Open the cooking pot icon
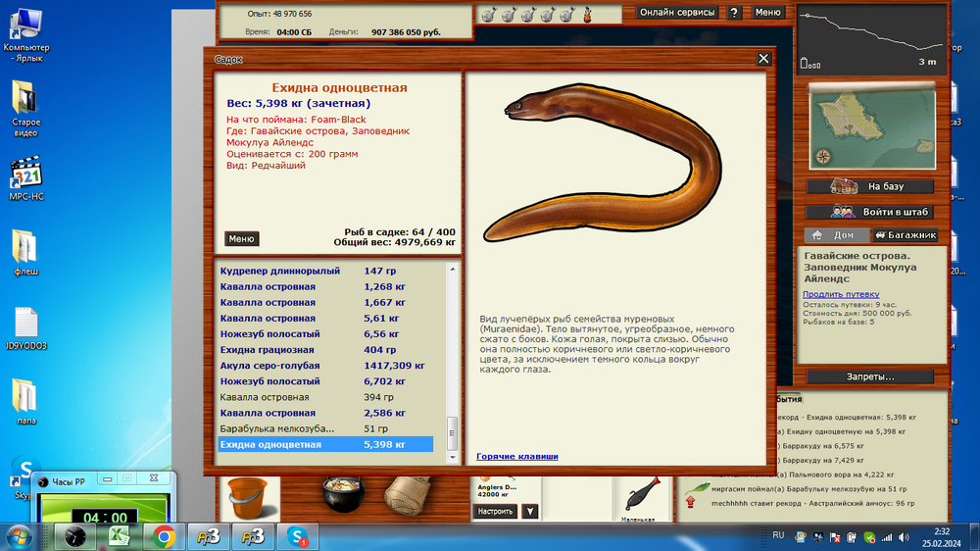The height and width of the screenshot is (551, 980). (x=343, y=495)
